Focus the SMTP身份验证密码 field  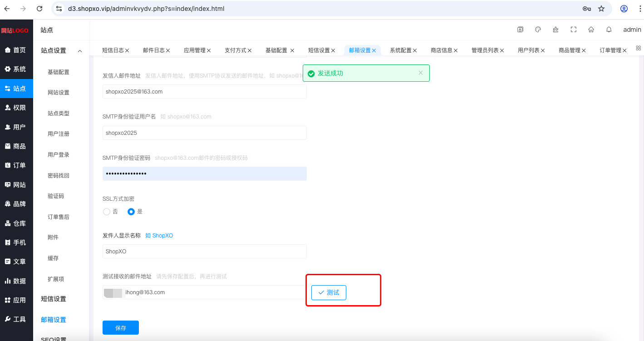205,173
